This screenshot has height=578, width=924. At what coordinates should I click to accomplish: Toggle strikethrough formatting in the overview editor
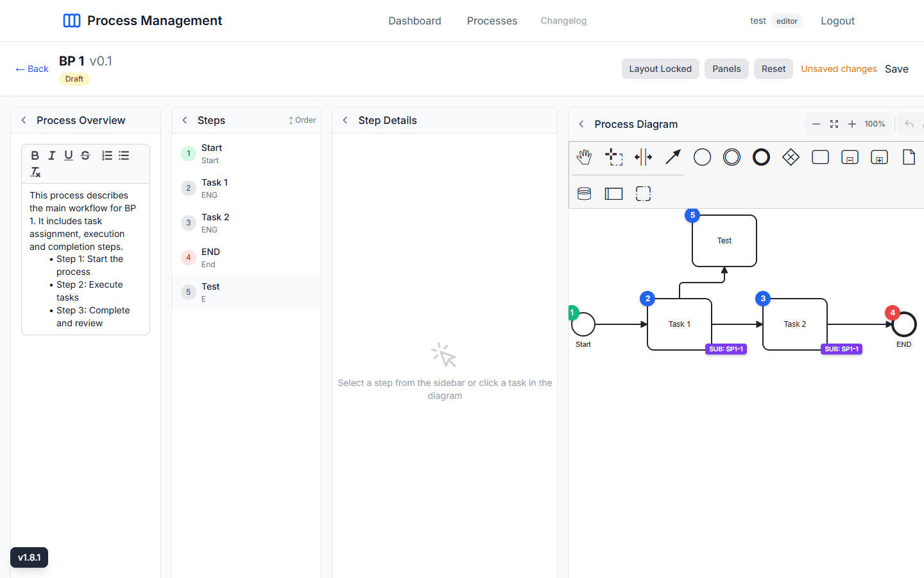click(x=85, y=155)
